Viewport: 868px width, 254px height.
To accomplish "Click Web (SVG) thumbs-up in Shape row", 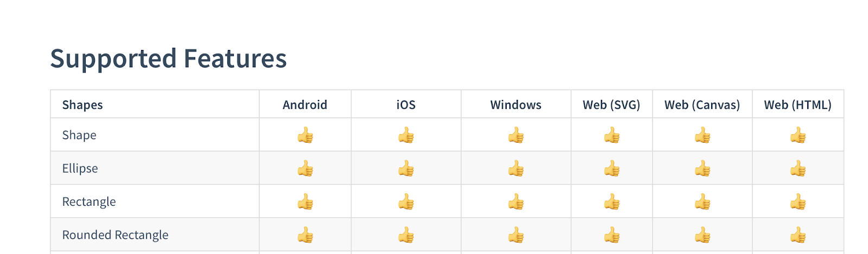I will click(612, 135).
